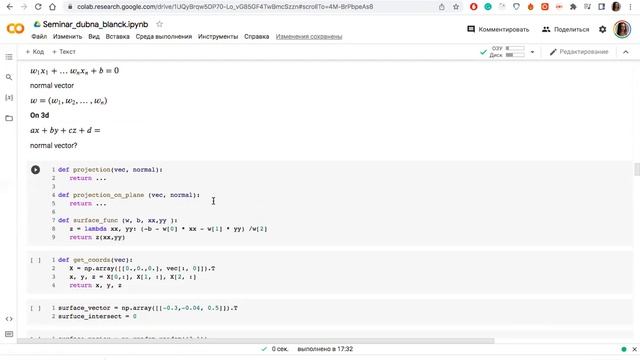Go back with browser back arrow
The image size is (640, 360).
[x=10, y=7]
